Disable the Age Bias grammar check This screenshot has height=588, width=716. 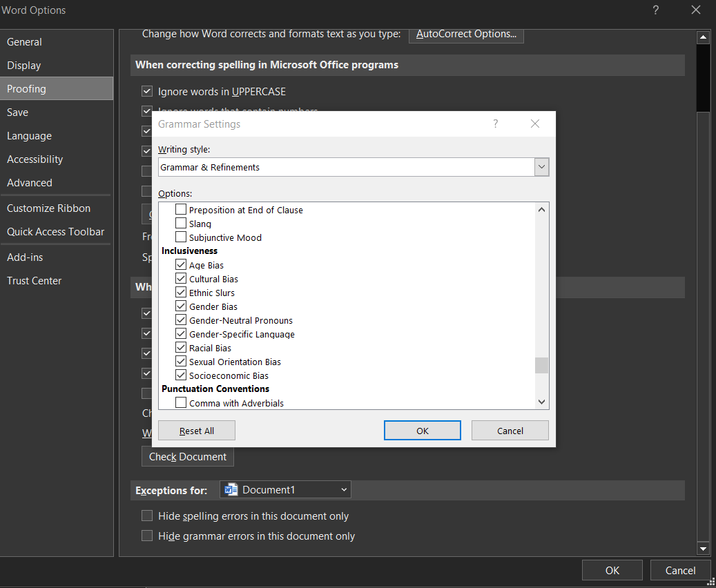click(x=181, y=264)
